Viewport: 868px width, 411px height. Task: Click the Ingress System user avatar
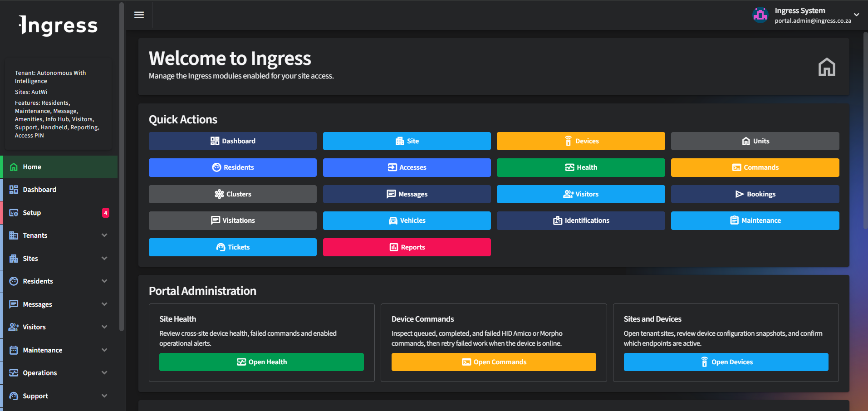coord(760,15)
